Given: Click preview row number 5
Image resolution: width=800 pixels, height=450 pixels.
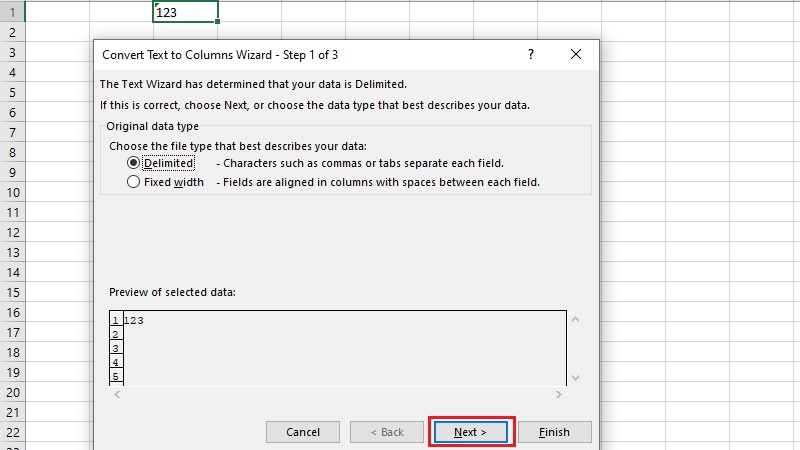Looking at the screenshot, I should [116, 377].
